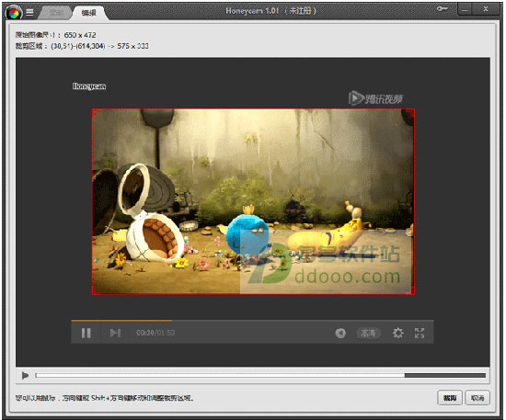Grab the top-left red crop corner handle
Image resolution: width=506 pixels, height=420 pixels.
point(95,112)
